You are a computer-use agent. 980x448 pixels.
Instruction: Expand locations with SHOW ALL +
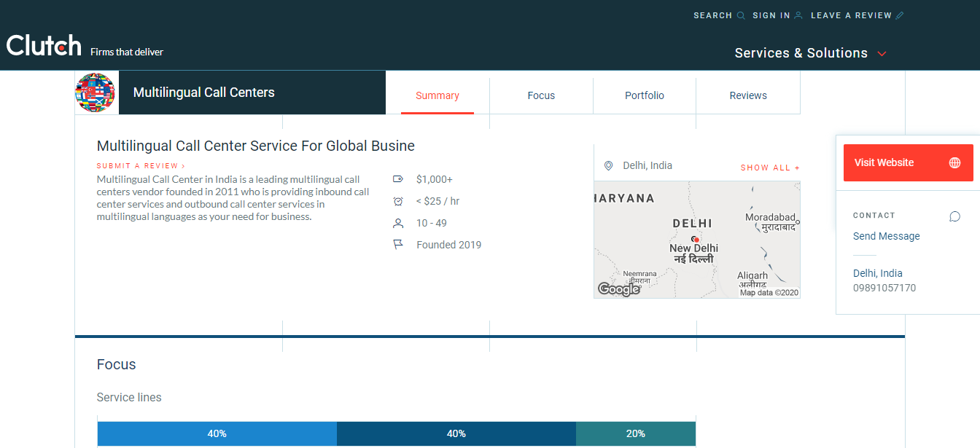(x=770, y=168)
